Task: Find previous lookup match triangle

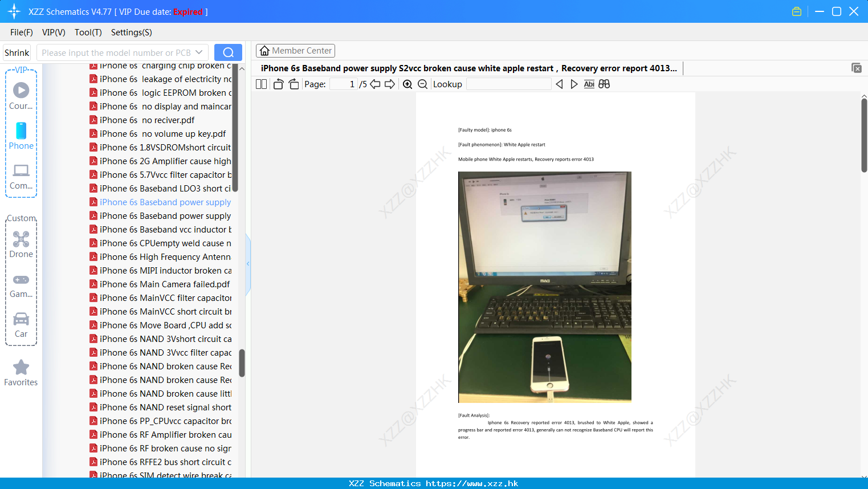Action: [559, 84]
